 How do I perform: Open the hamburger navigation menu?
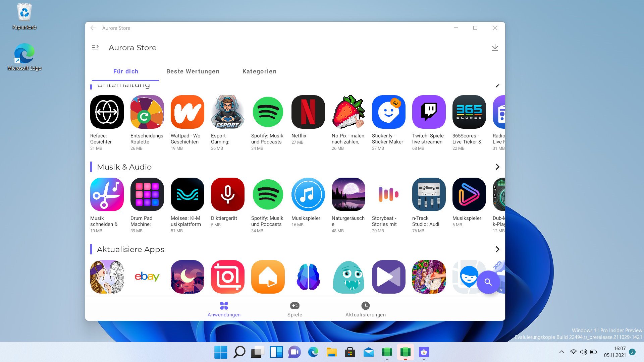(95, 48)
